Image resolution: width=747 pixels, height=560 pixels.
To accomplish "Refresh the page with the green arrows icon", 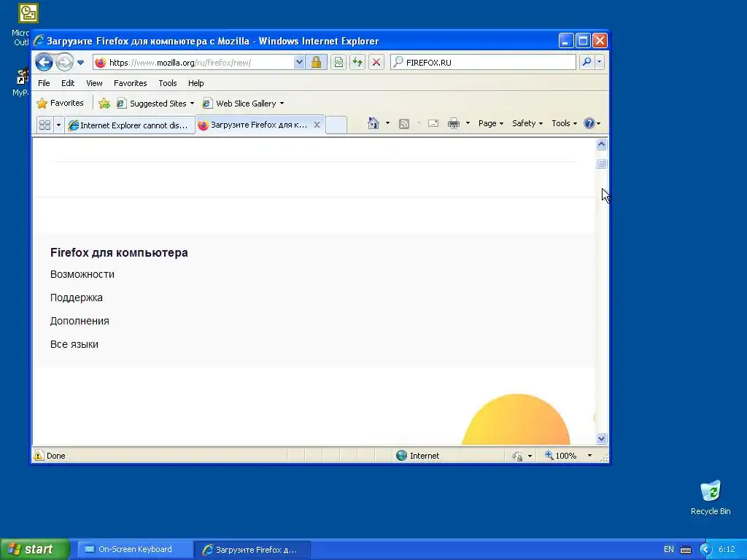I will tap(357, 63).
